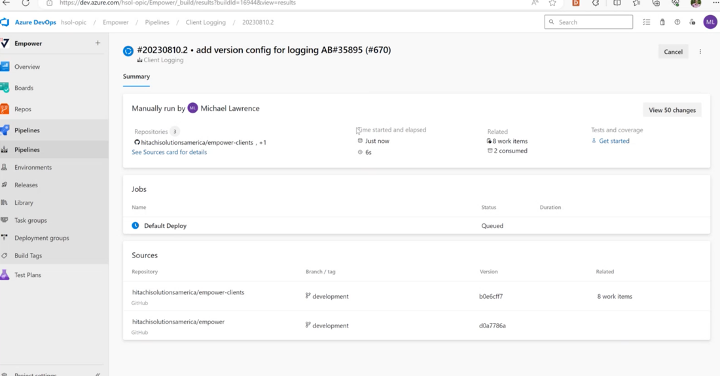The height and width of the screenshot is (376, 720).
Task: Collapse the sidebar via bottom chevron
Action: pos(98,374)
